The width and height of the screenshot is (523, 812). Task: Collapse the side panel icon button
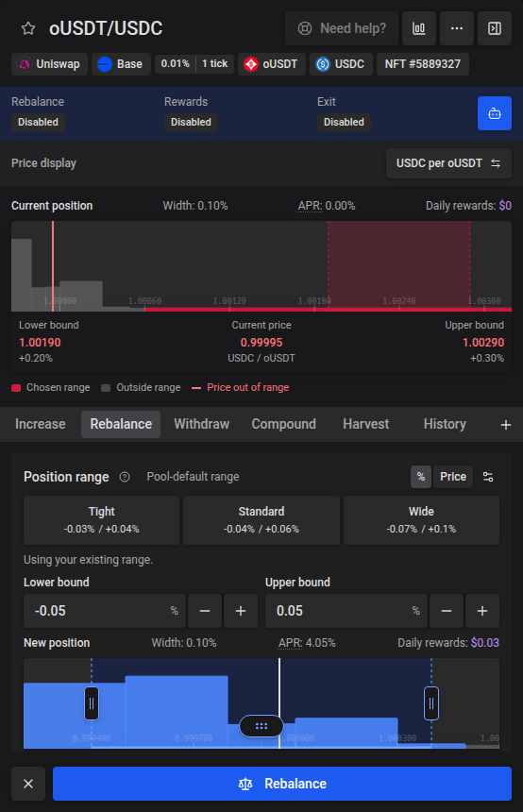click(495, 28)
